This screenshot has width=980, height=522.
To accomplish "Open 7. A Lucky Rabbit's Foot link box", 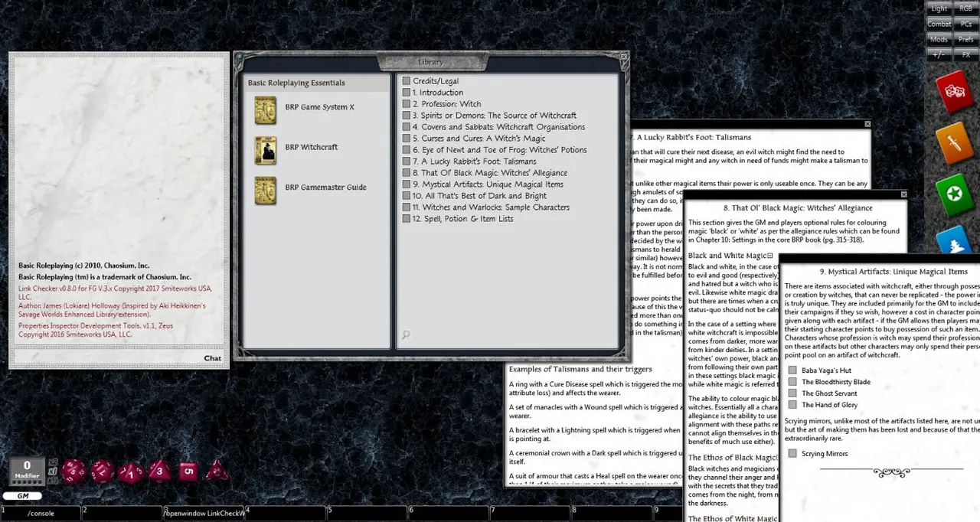I will [407, 161].
